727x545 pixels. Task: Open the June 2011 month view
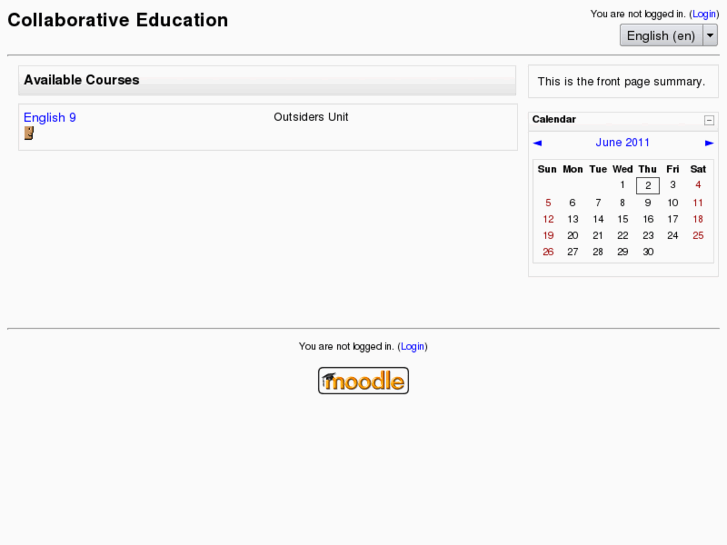622,142
